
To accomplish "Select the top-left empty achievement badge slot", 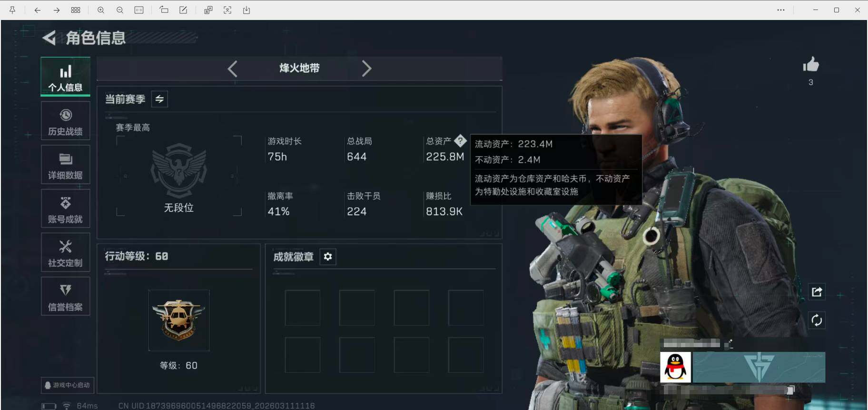I will (x=303, y=308).
